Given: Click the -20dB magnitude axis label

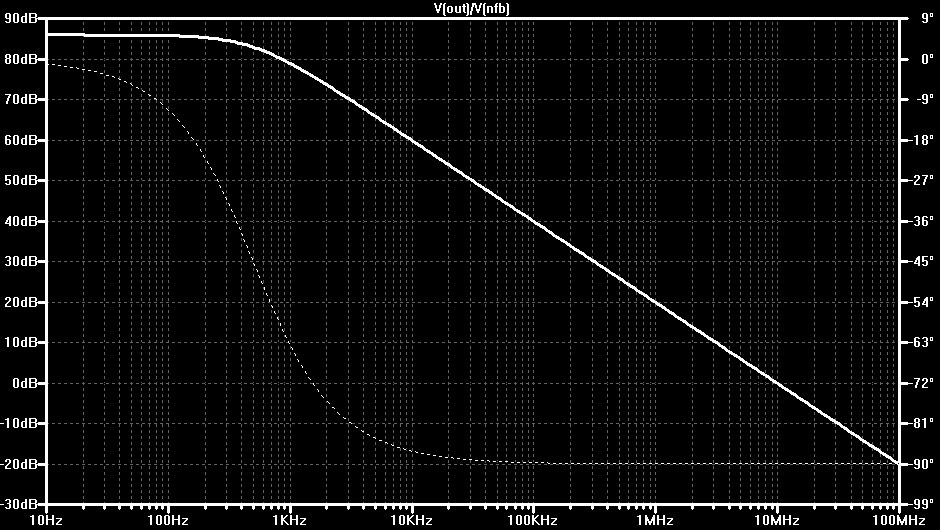Looking at the screenshot, I should point(20,463).
